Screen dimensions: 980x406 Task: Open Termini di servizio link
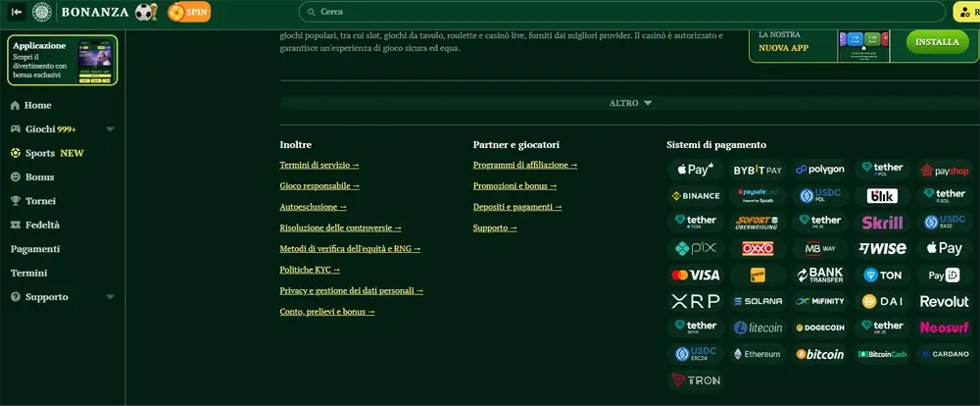coord(319,165)
